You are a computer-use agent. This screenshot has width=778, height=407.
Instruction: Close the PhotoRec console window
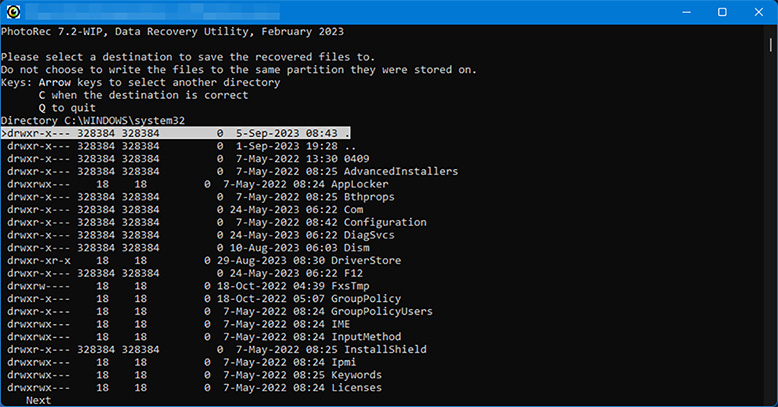[x=759, y=12]
